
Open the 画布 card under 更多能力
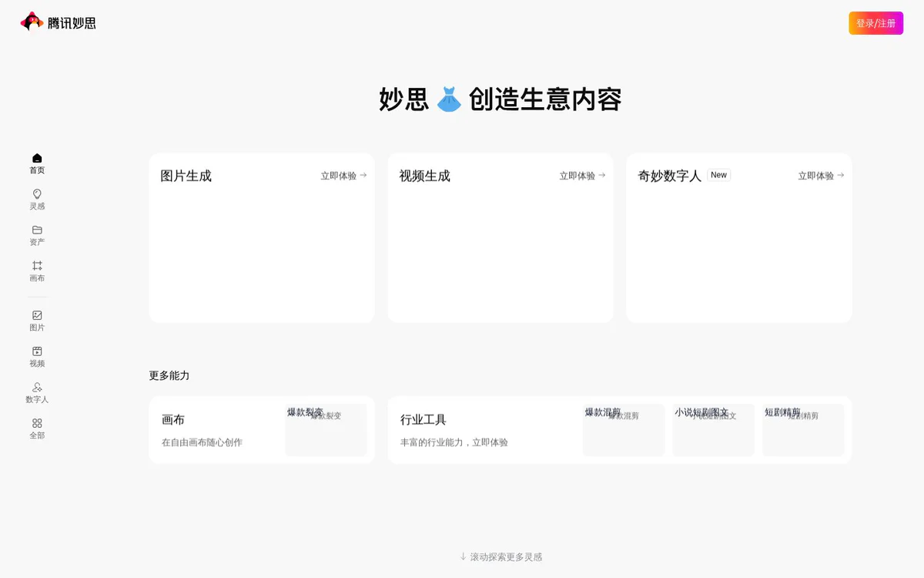point(262,430)
